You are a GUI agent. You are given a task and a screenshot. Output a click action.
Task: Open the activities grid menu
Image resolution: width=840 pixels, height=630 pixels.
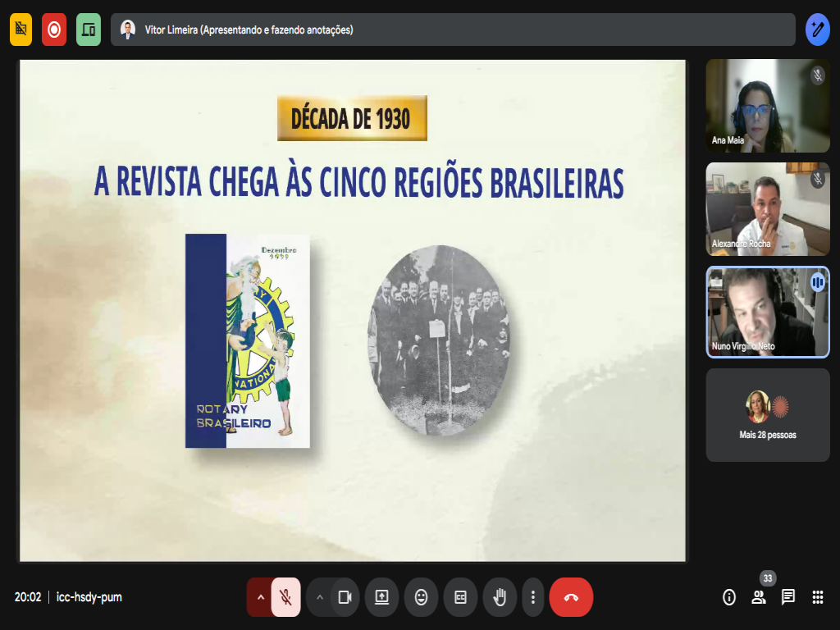(818, 597)
